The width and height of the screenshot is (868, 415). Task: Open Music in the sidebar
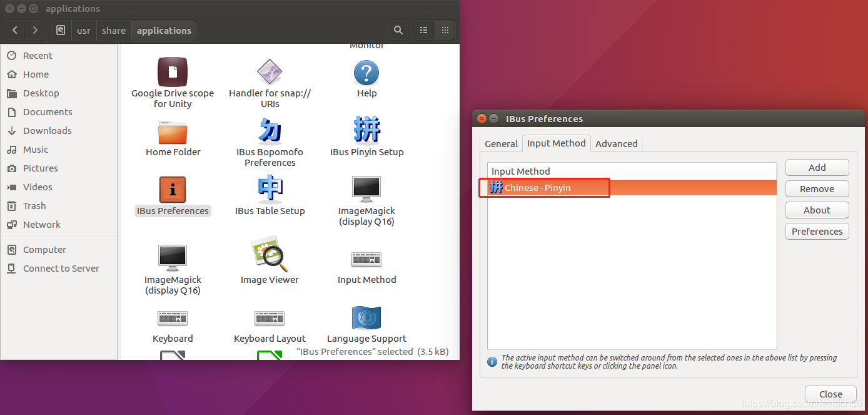[59, 150]
